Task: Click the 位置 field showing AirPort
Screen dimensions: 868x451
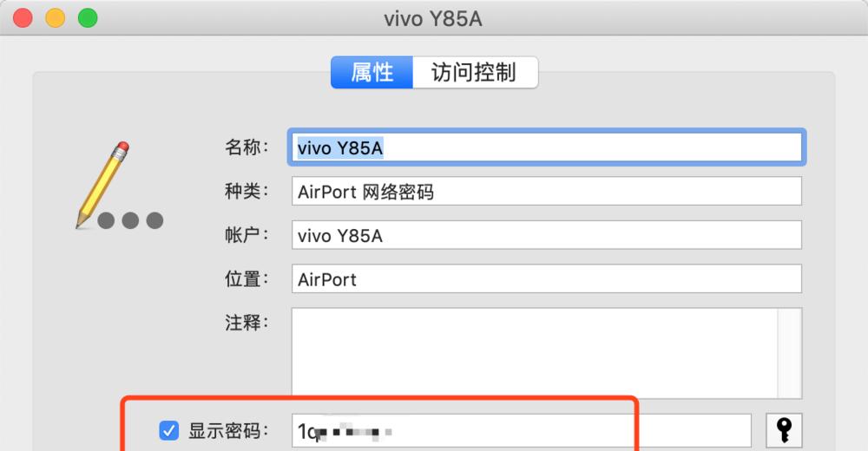Action: (x=546, y=279)
